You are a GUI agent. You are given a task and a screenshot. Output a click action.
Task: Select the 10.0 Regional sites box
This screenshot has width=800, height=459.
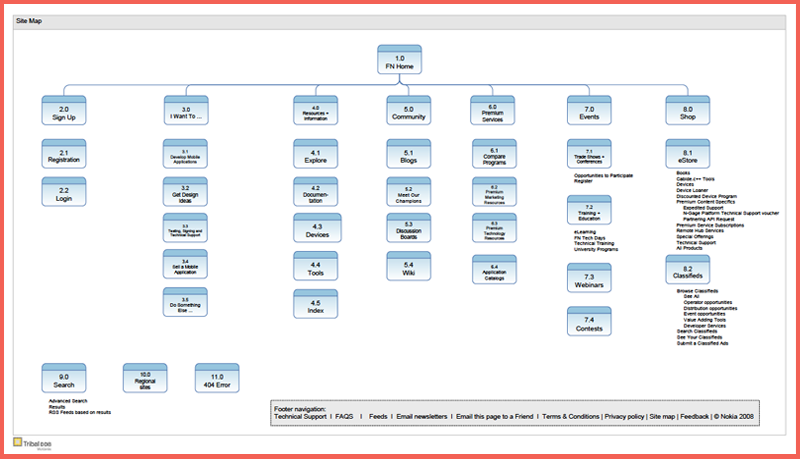(x=145, y=378)
